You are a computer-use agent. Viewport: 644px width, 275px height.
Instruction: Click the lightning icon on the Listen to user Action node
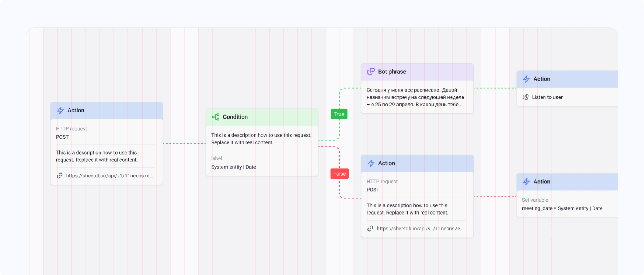(x=526, y=79)
